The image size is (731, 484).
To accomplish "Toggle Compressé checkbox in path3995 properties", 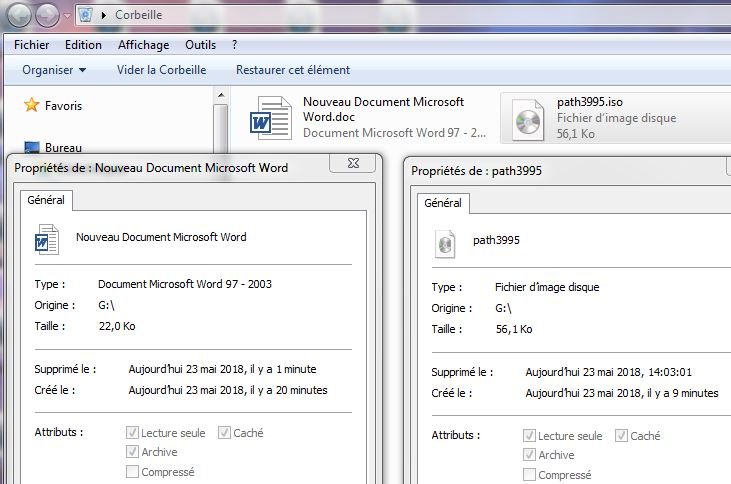I will click(529, 475).
